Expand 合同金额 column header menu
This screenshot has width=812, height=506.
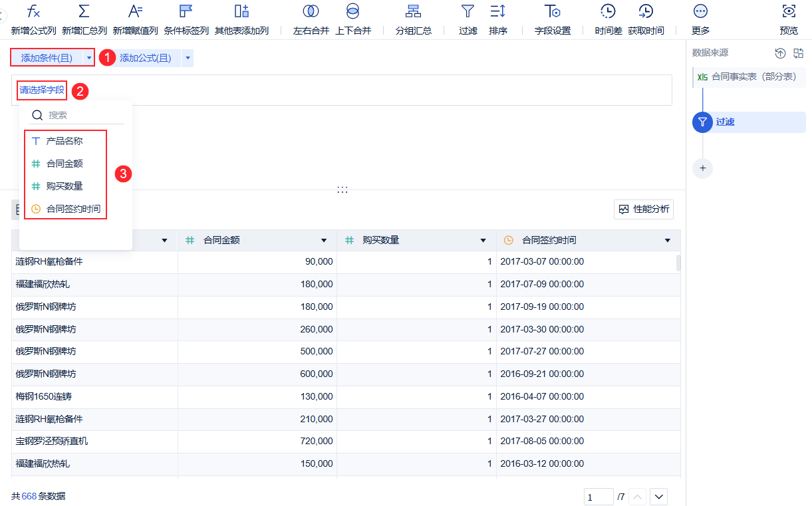coord(324,241)
